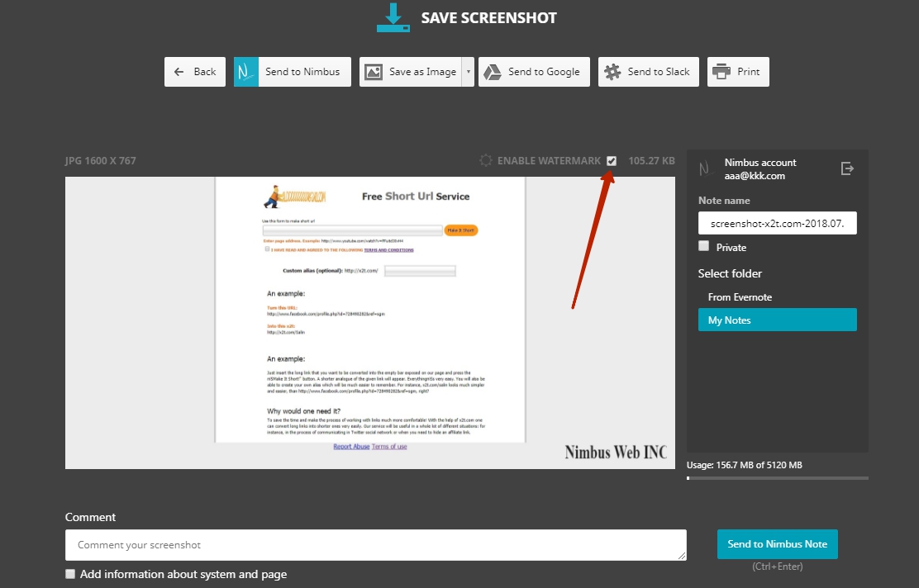Click the Send to Slack text
Viewport: 919px width, 588px height.
(659, 72)
